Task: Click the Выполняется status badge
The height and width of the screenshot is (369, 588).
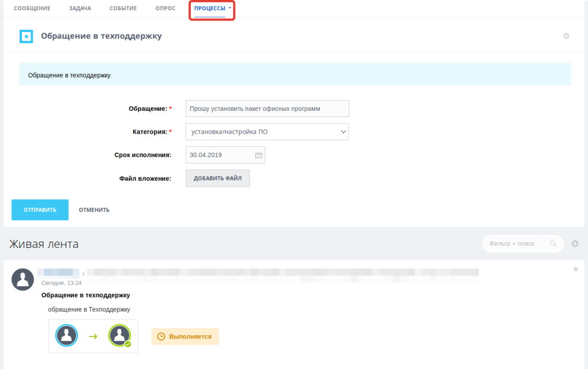Action: [185, 336]
